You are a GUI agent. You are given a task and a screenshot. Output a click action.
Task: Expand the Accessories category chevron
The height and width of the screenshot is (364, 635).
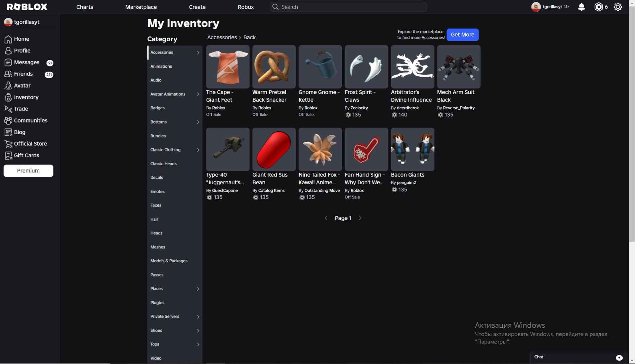click(198, 53)
